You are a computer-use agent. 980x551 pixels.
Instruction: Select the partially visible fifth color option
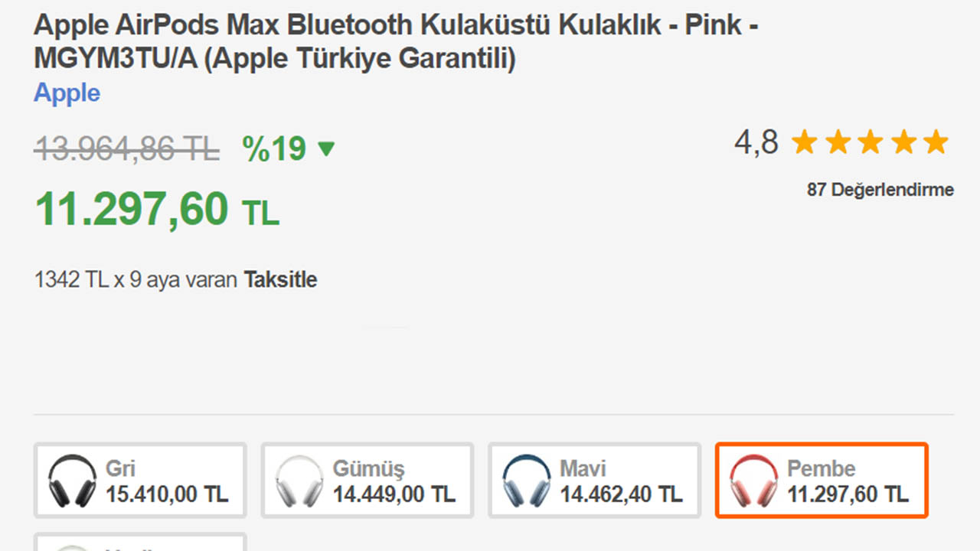pyautogui.click(x=140, y=542)
